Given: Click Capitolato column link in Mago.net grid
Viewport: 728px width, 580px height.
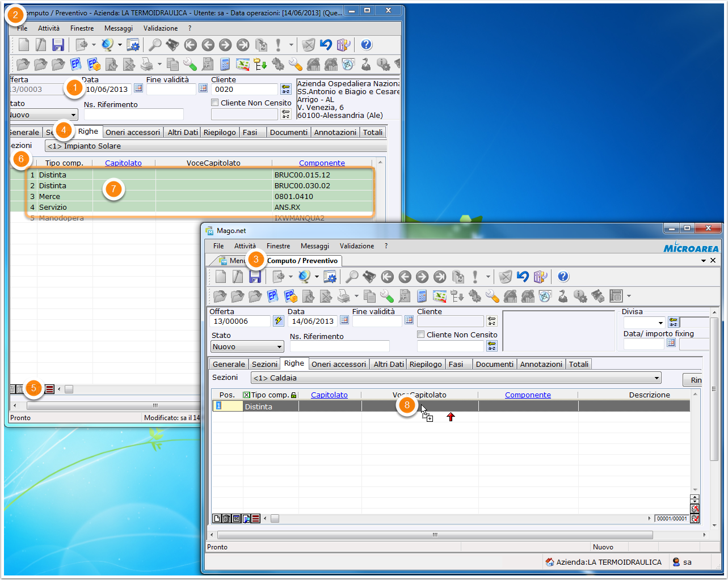Looking at the screenshot, I should pyautogui.click(x=329, y=395).
